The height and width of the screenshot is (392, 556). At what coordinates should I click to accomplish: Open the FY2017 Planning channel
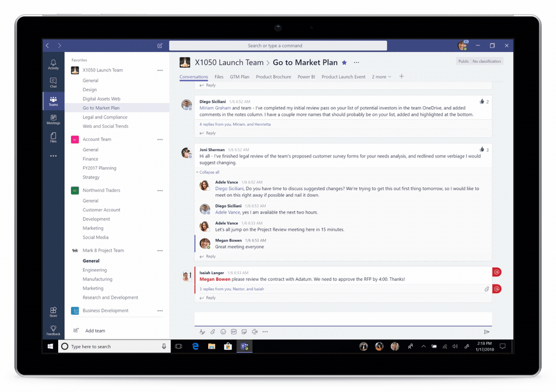[99, 168]
